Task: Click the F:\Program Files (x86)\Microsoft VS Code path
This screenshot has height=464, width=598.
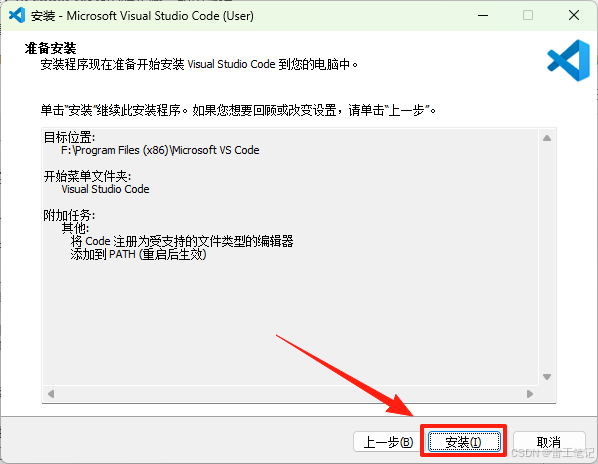Action: [x=160, y=150]
